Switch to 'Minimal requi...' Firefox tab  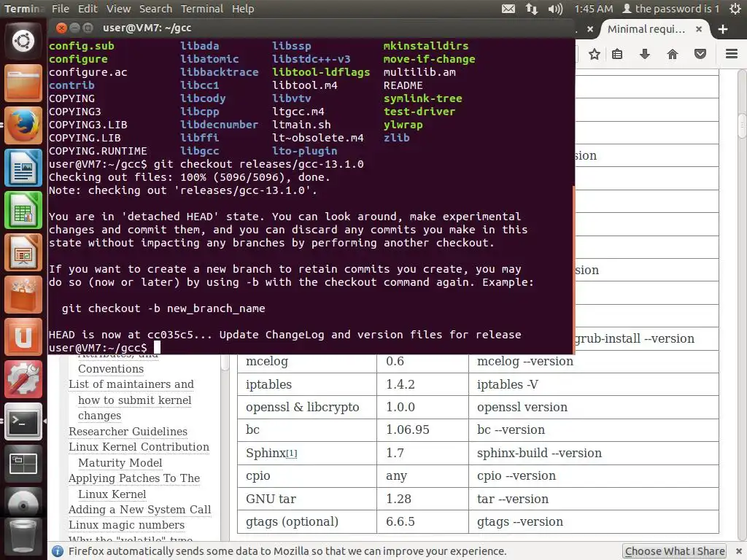pyautogui.click(x=646, y=29)
